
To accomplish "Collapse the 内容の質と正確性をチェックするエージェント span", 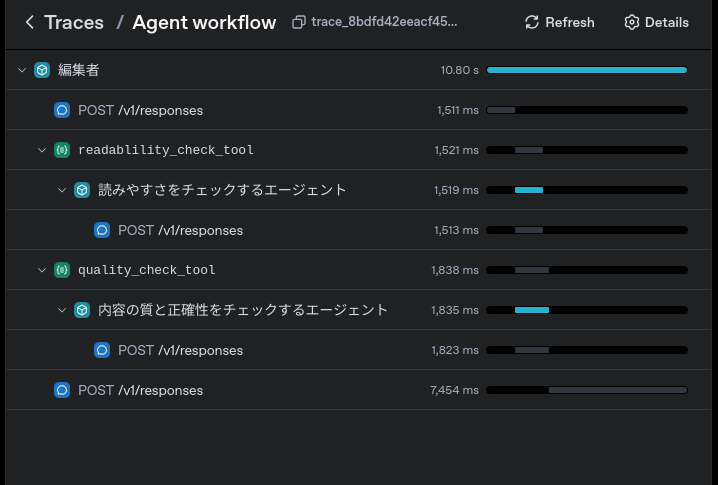I will (62, 310).
